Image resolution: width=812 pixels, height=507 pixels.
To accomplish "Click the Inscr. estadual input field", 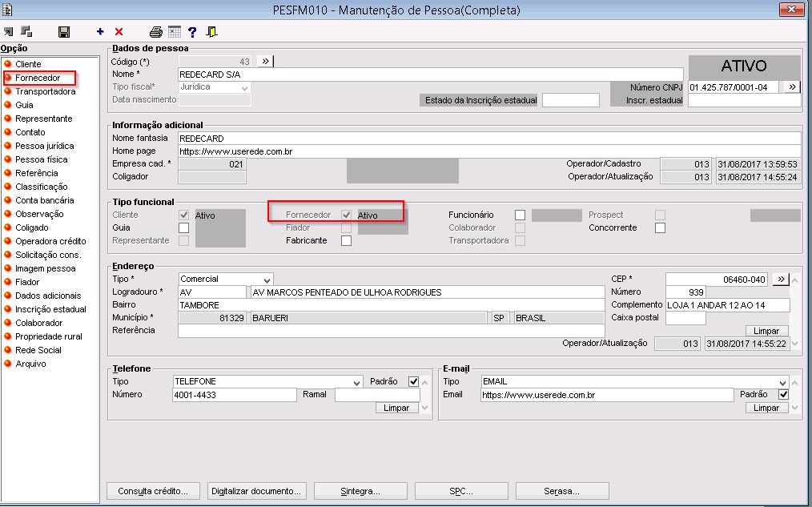I will (744, 100).
